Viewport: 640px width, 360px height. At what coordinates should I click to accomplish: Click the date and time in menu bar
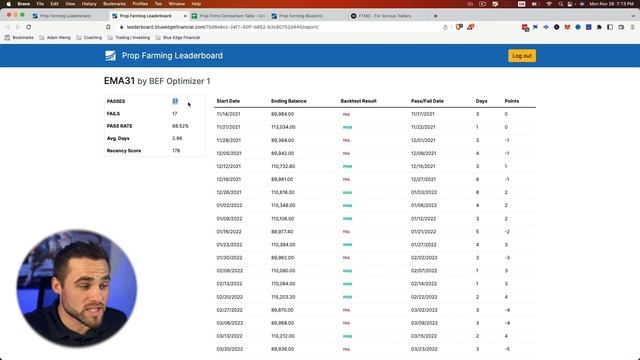(x=611, y=4)
